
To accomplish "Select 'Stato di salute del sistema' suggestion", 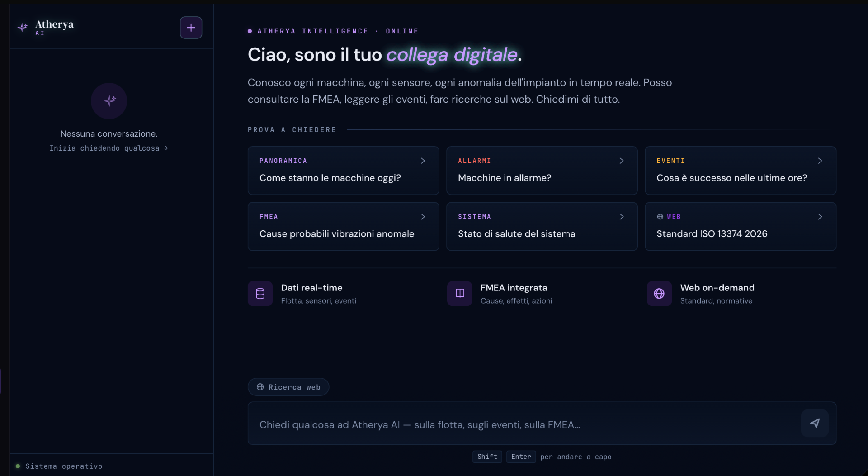I will [x=542, y=226].
